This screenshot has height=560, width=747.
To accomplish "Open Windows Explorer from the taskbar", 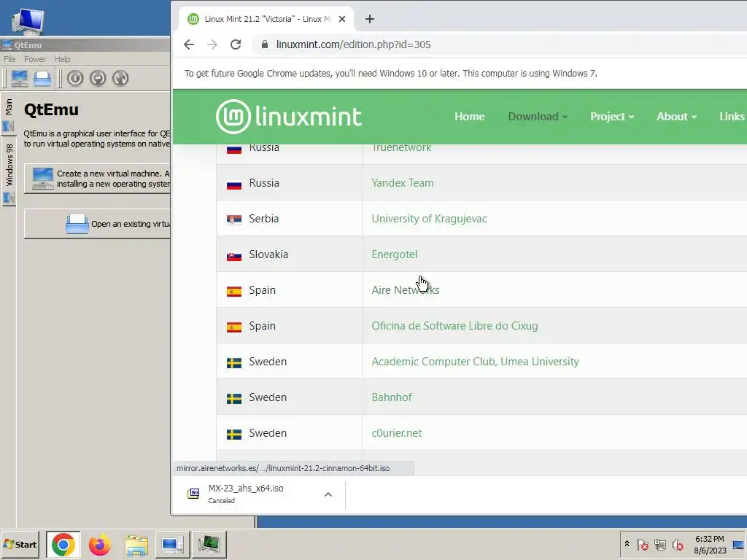I will [x=136, y=545].
